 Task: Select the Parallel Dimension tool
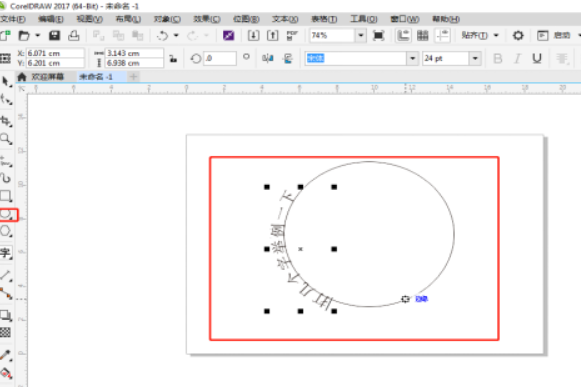point(6,275)
